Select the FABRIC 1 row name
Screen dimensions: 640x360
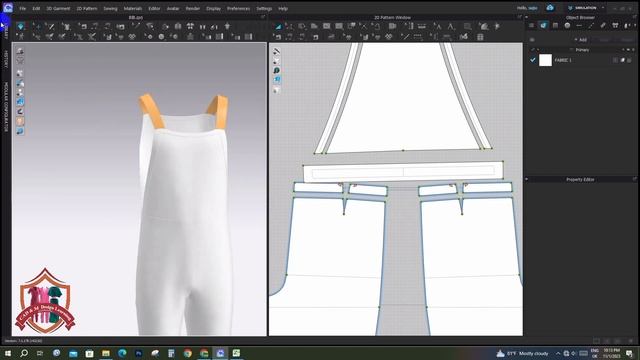pos(563,60)
